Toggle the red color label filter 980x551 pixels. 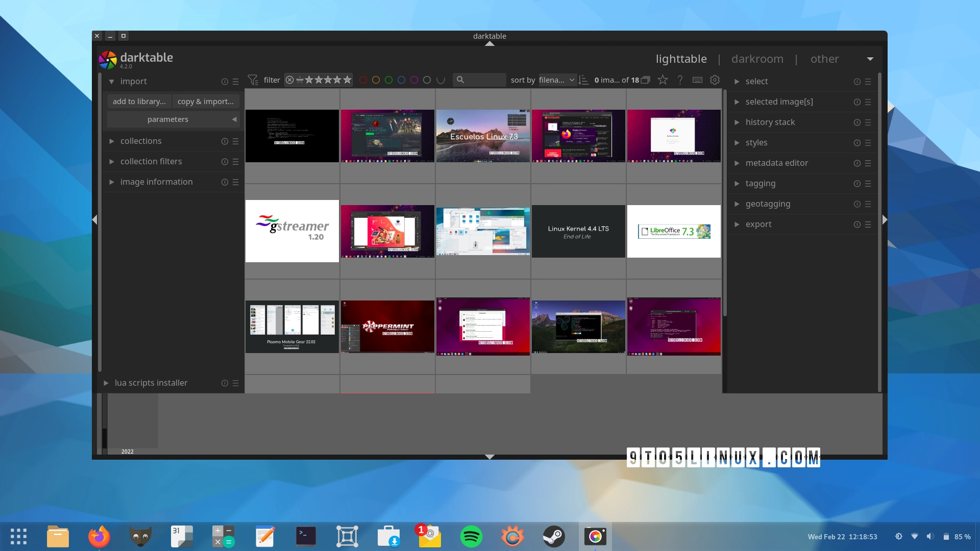pos(363,80)
